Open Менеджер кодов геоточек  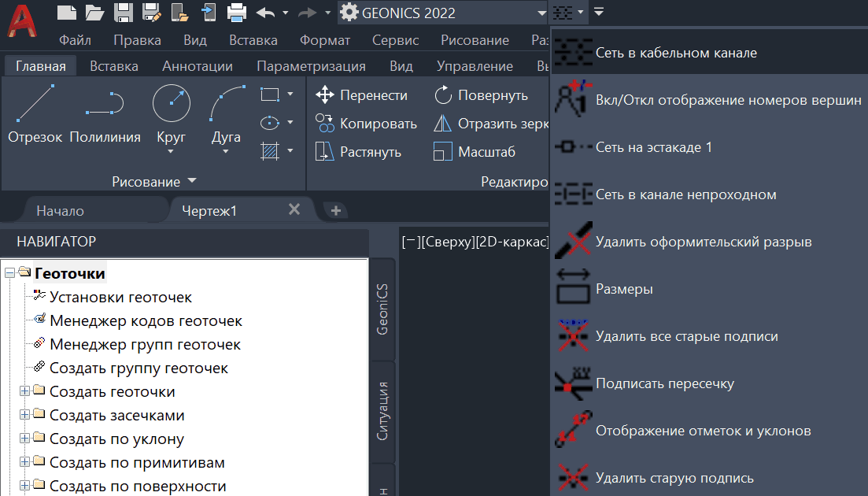(146, 320)
